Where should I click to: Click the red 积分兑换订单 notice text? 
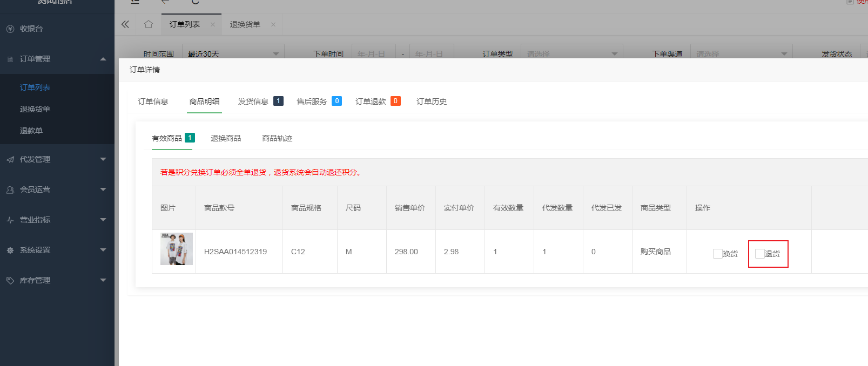pos(261,172)
